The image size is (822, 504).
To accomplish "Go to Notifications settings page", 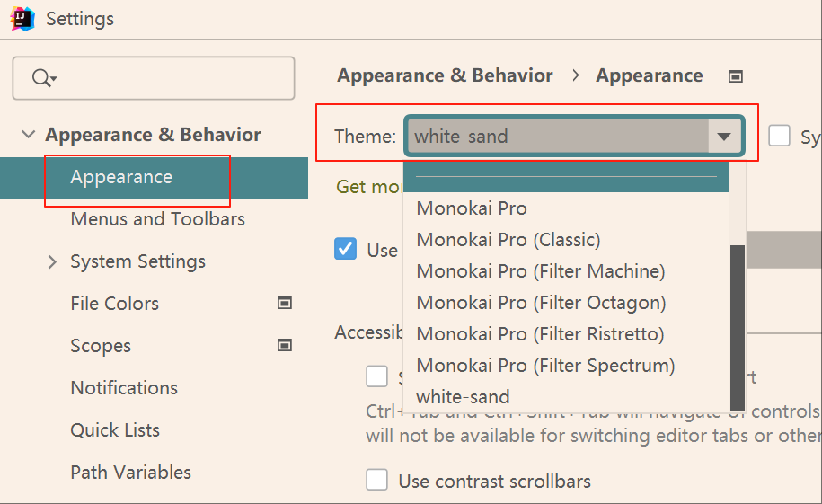I will tap(124, 388).
